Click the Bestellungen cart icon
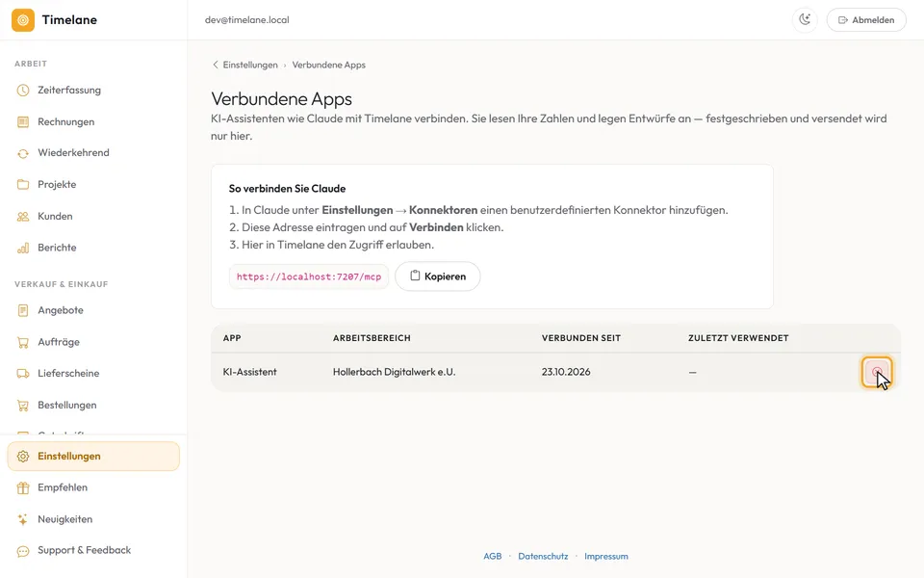The width and height of the screenshot is (924, 578). tap(23, 406)
